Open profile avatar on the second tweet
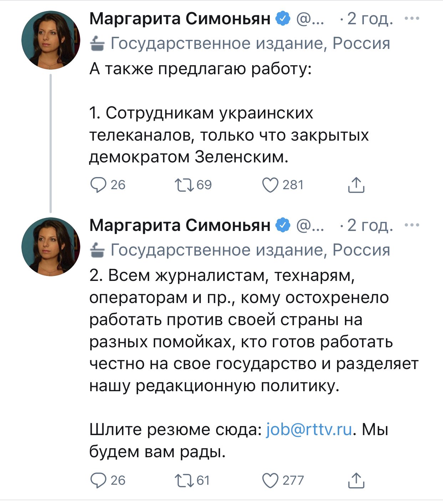This screenshot has height=504, width=443. click(50, 247)
